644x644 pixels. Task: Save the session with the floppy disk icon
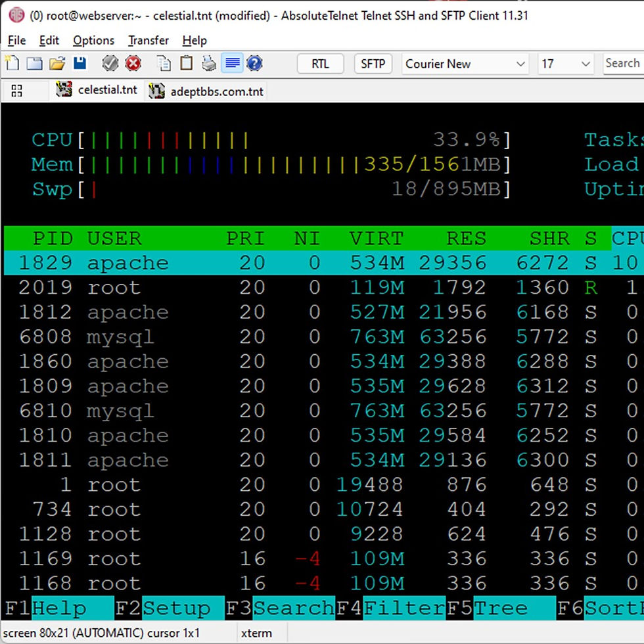tap(80, 64)
